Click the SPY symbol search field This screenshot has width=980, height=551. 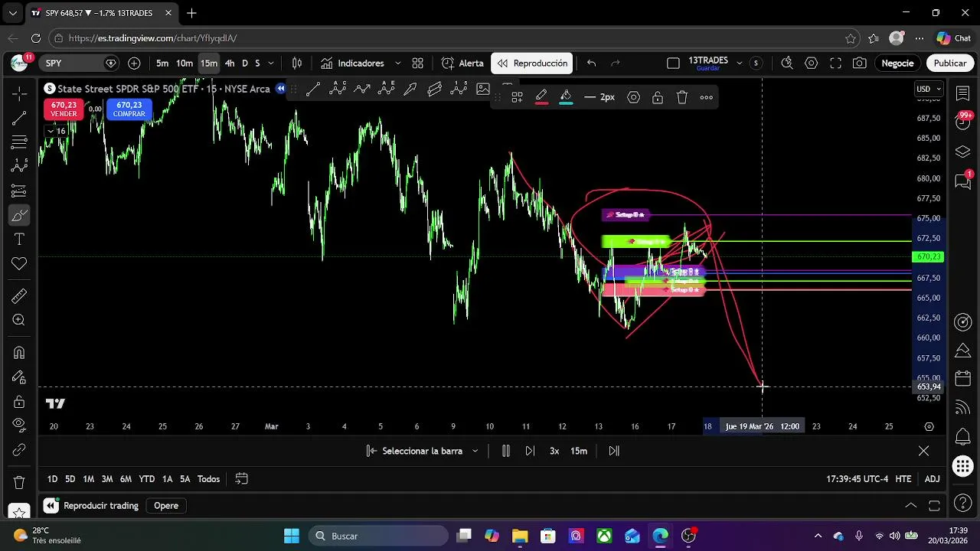pos(80,64)
